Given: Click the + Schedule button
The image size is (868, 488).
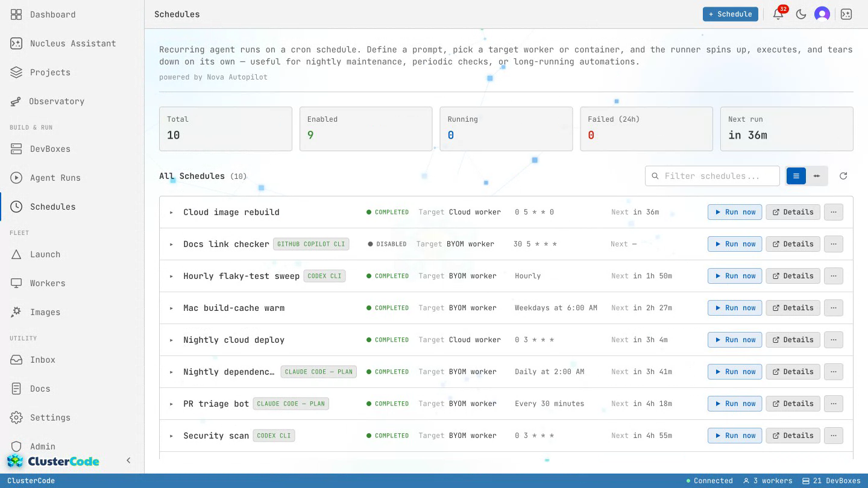Looking at the screenshot, I should coord(731,14).
